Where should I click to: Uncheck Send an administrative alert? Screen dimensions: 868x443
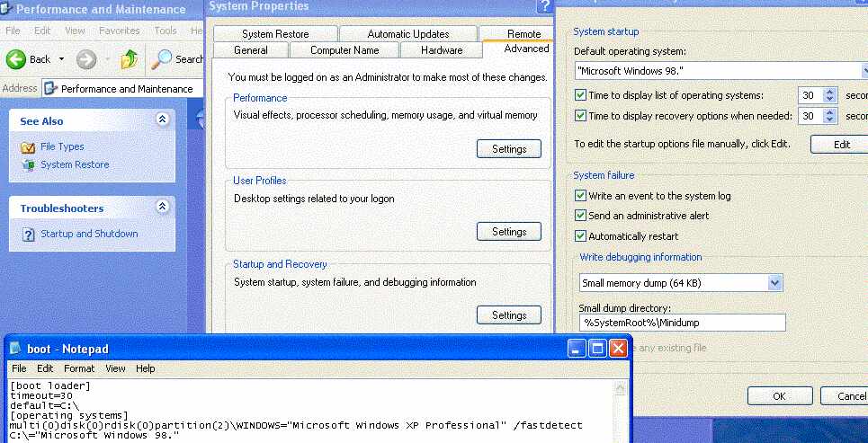pos(580,216)
